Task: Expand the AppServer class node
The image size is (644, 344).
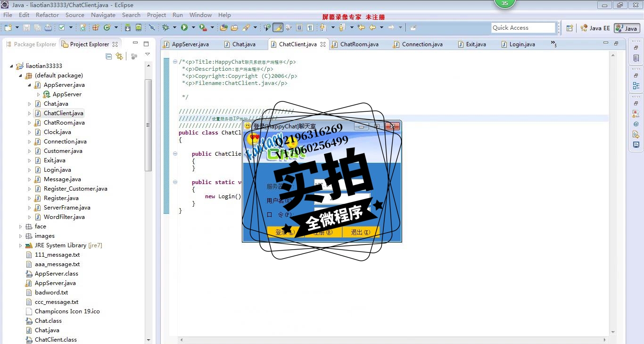Action: tap(38, 94)
